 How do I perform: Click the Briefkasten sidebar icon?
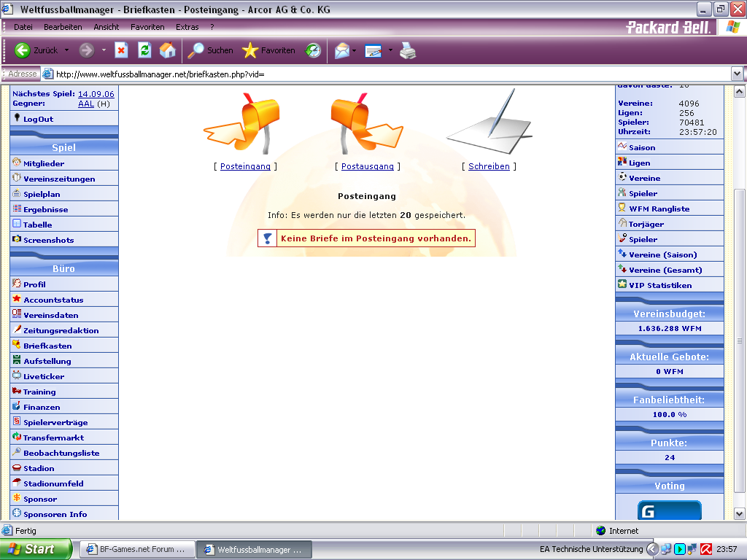coord(17,345)
